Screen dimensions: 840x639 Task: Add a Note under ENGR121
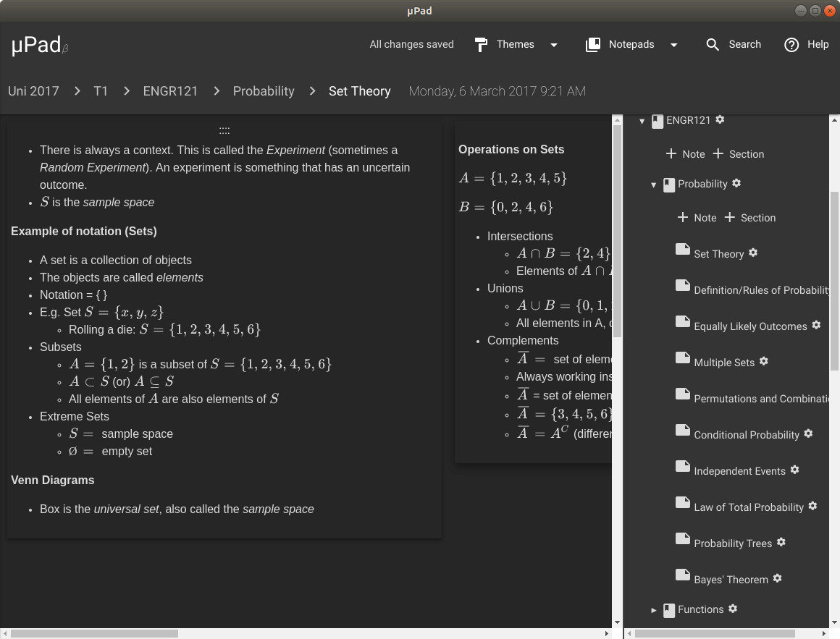(685, 154)
